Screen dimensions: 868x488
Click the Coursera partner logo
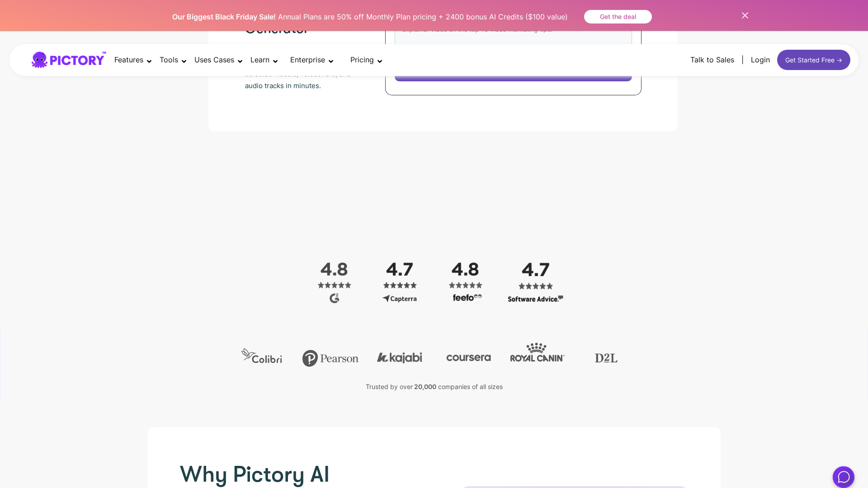468,357
